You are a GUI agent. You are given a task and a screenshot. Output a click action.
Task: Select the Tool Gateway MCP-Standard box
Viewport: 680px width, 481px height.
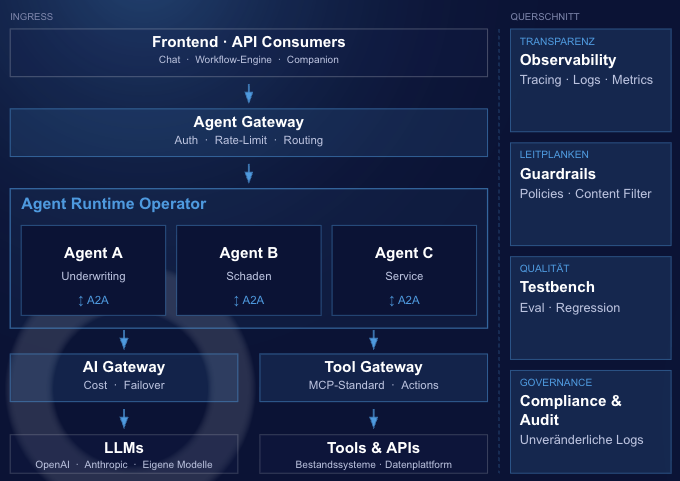(x=373, y=377)
